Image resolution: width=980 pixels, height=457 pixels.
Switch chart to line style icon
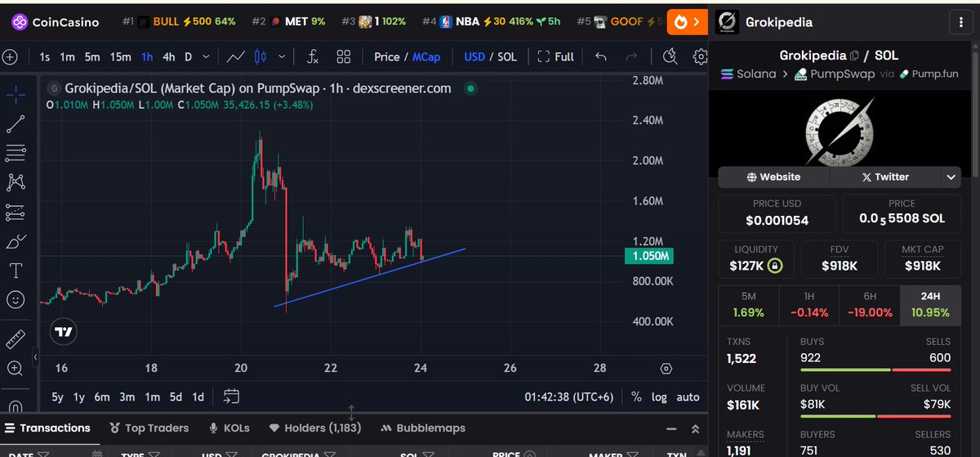point(236,57)
